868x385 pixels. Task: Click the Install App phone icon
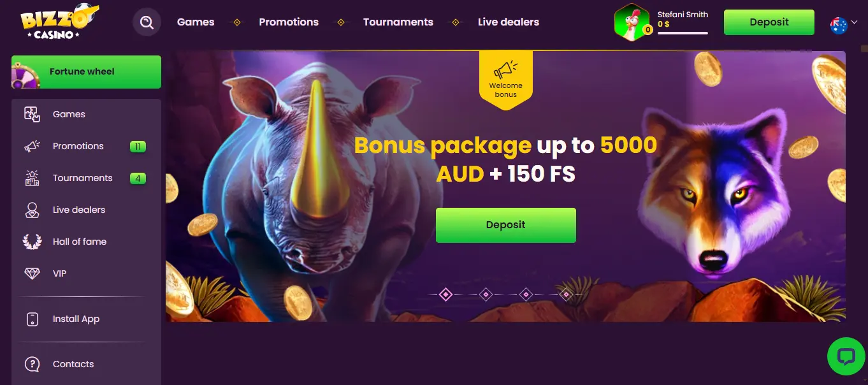coord(32,319)
